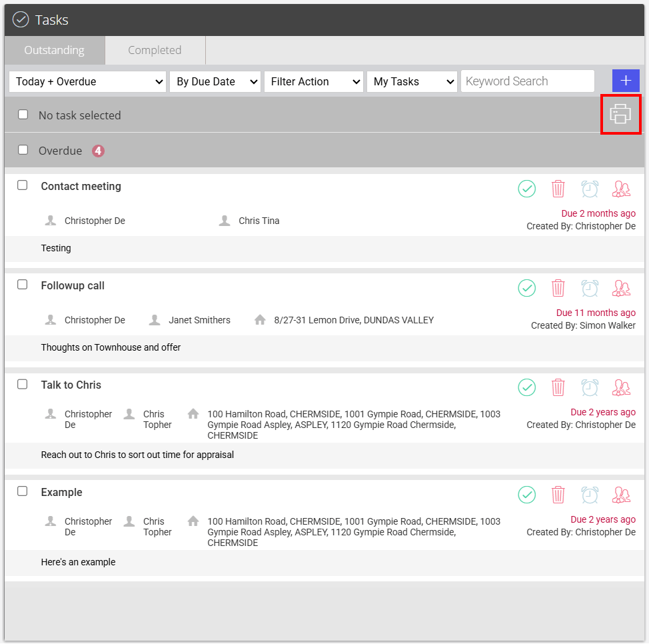This screenshot has height=644, width=649.
Task: Focus the Keyword Search field
Action: [527, 81]
